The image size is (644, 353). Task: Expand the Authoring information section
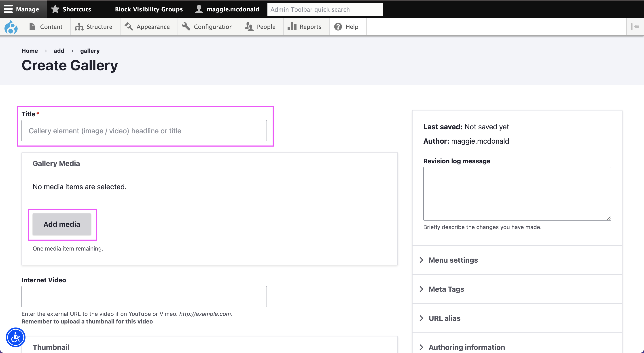click(x=466, y=347)
